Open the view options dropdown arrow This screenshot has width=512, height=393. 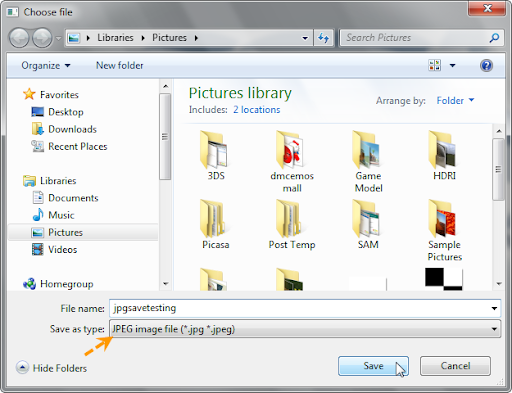tap(452, 65)
